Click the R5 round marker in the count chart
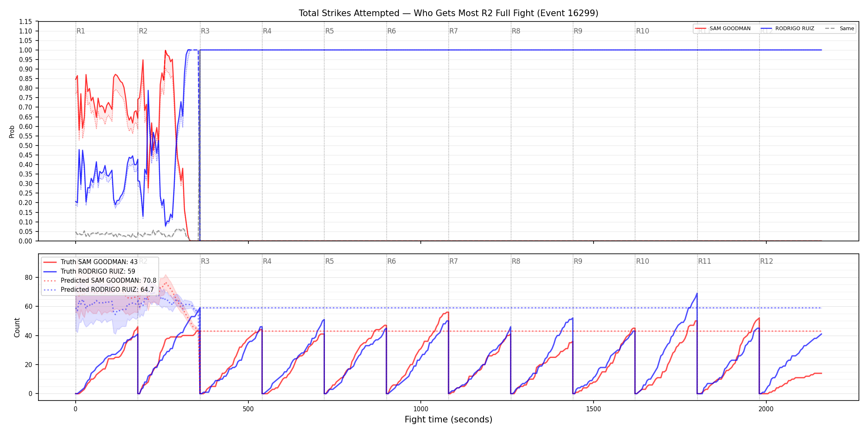The image size is (868, 434). click(x=329, y=261)
